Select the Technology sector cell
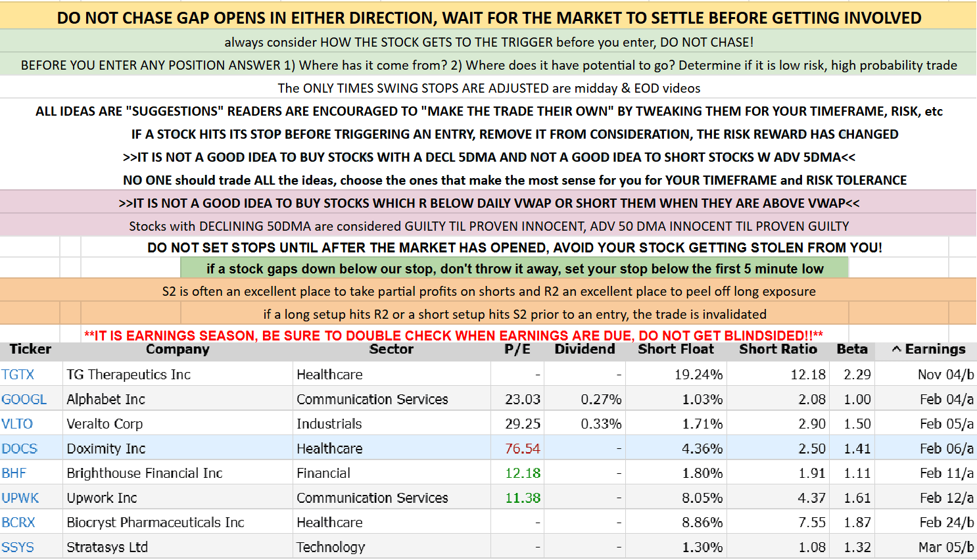 (392, 548)
